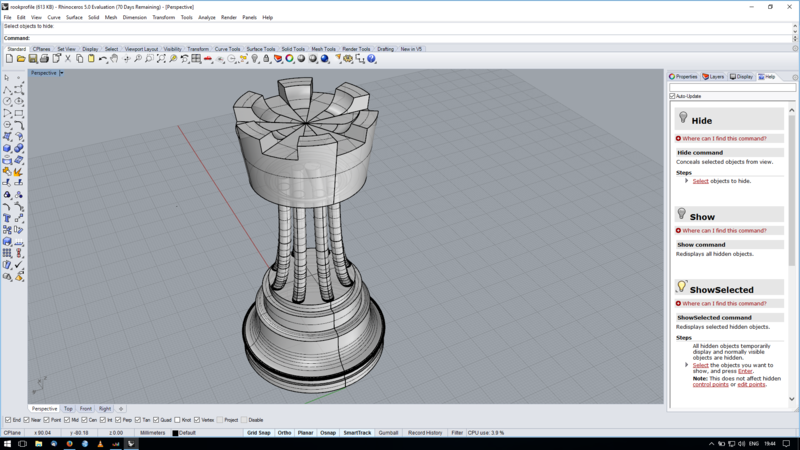
Task: Click the taskbar volume icon
Action: tap(741, 444)
